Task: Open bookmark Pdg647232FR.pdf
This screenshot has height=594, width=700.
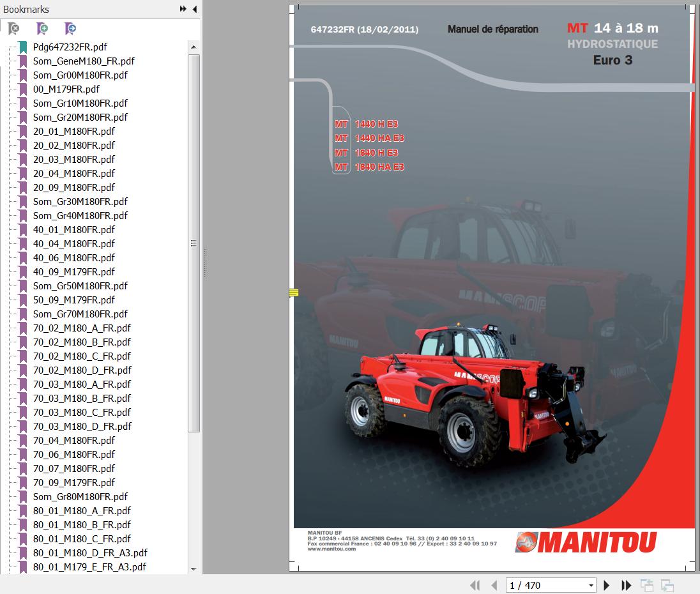Action: point(70,47)
